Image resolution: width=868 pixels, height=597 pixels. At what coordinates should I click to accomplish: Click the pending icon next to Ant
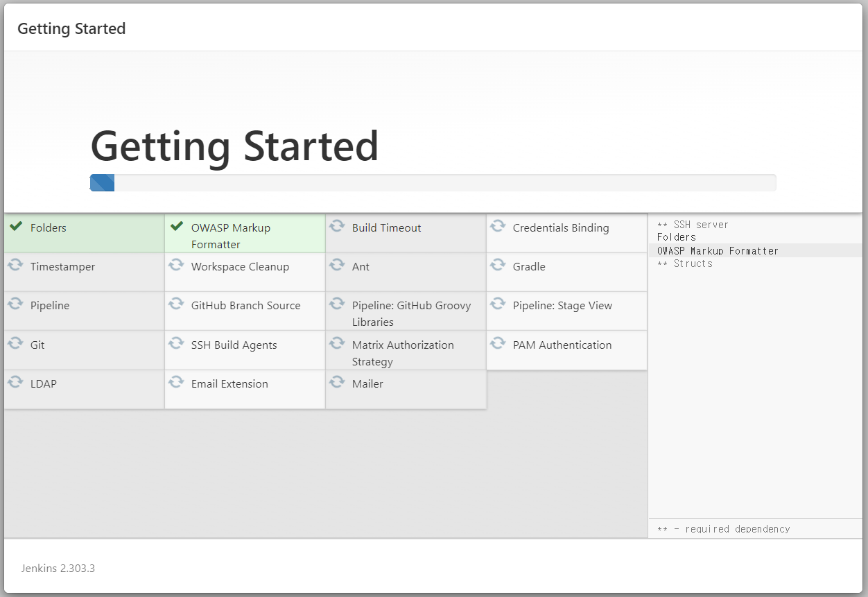click(337, 265)
